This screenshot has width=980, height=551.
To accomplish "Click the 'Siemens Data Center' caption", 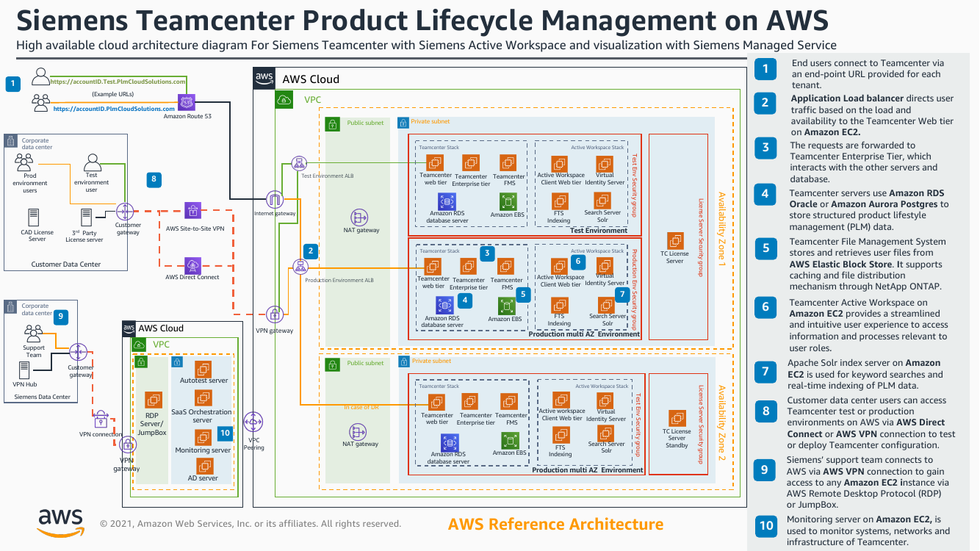I will (x=43, y=397).
